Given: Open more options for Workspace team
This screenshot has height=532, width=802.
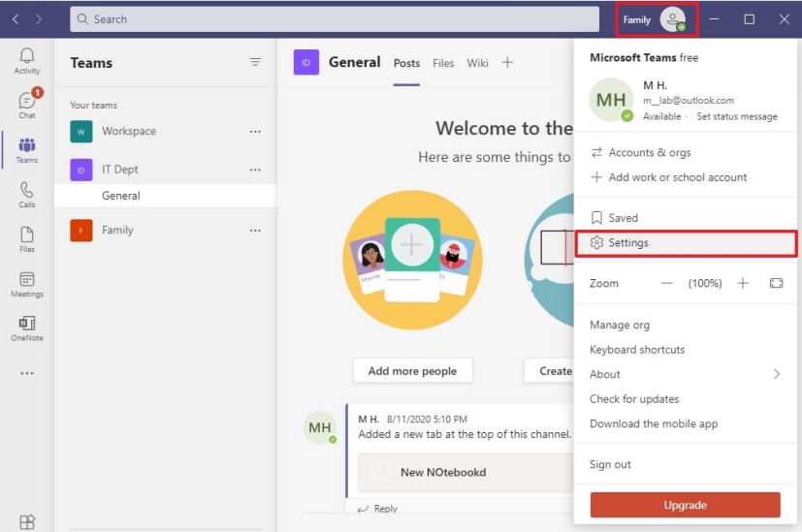Looking at the screenshot, I should pyautogui.click(x=255, y=132).
